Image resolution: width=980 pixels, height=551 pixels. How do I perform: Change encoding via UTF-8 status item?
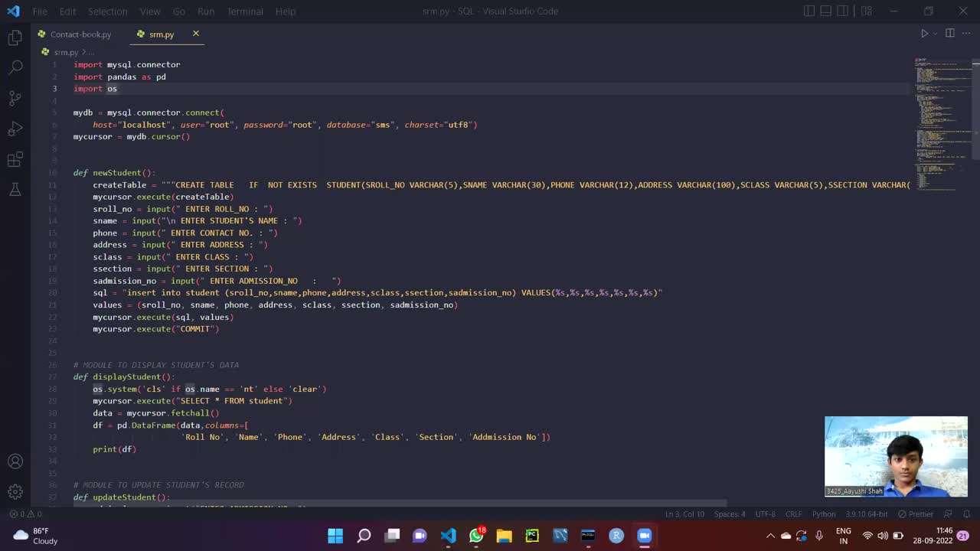pyautogui.click(x=766, y=514)
